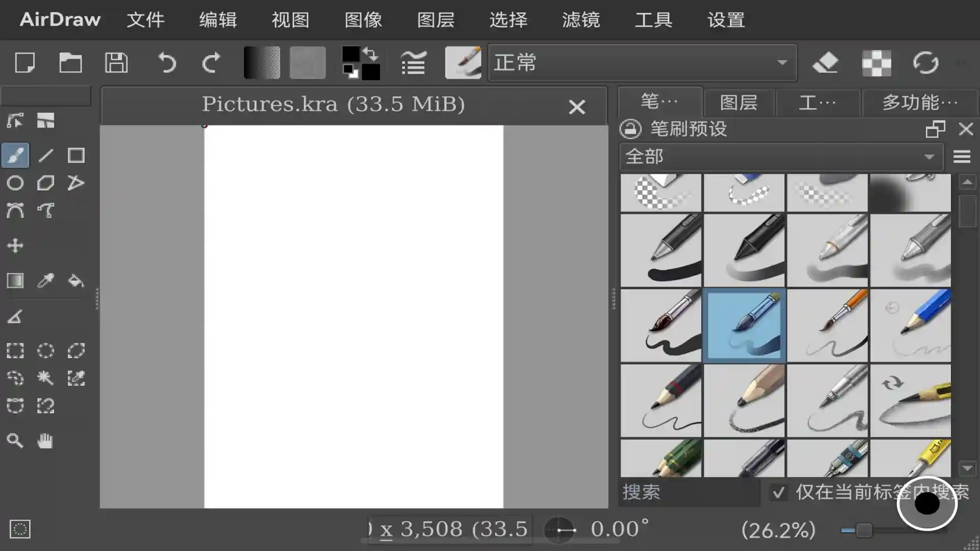Image resolution: width=980 pixels, height=551 pixels.
Task: Select the bezier curve tool
Action: (15, 210)
